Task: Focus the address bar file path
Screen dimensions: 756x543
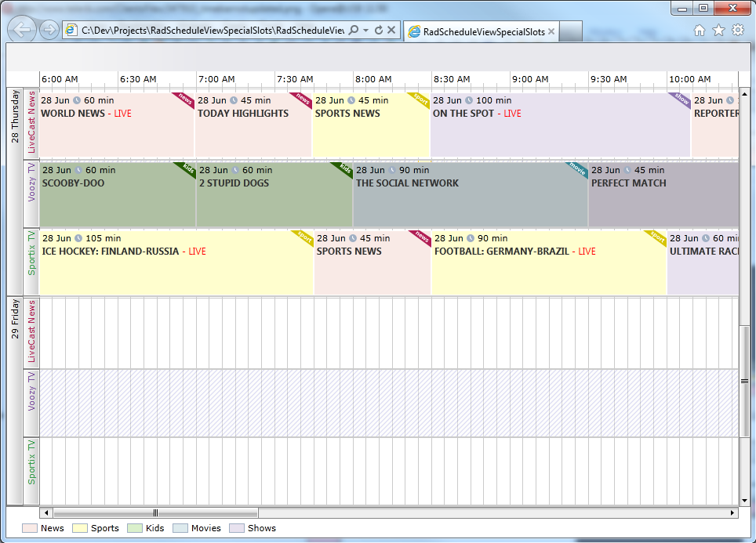Action: click(x=213, y=31)
